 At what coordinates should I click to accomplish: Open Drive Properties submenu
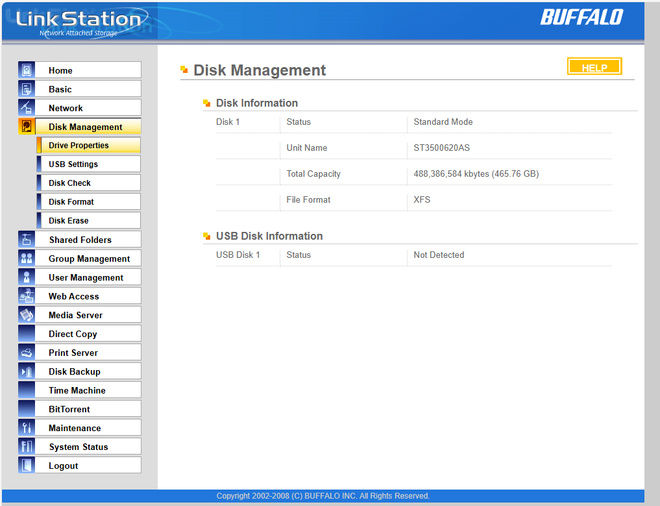pyautogui.click(x=89, y=145)
